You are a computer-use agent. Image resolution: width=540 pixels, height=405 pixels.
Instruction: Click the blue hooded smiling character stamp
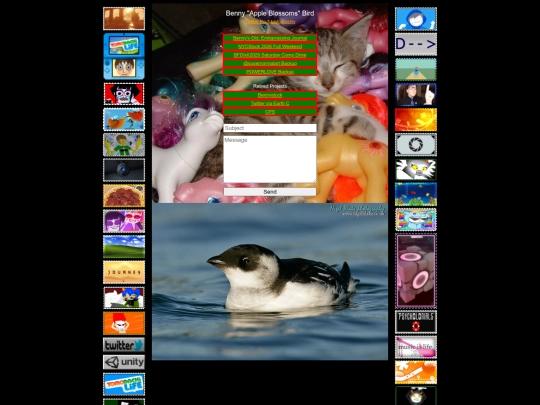tap(416, 19)
